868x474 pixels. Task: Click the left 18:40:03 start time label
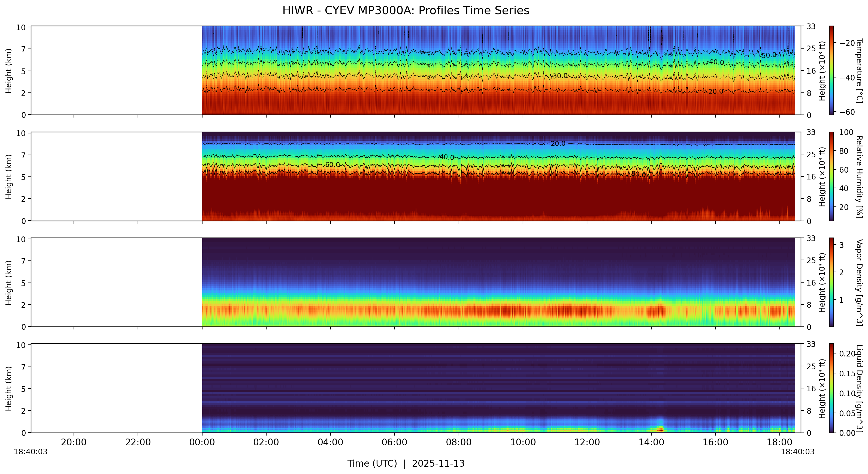[30, 452]
